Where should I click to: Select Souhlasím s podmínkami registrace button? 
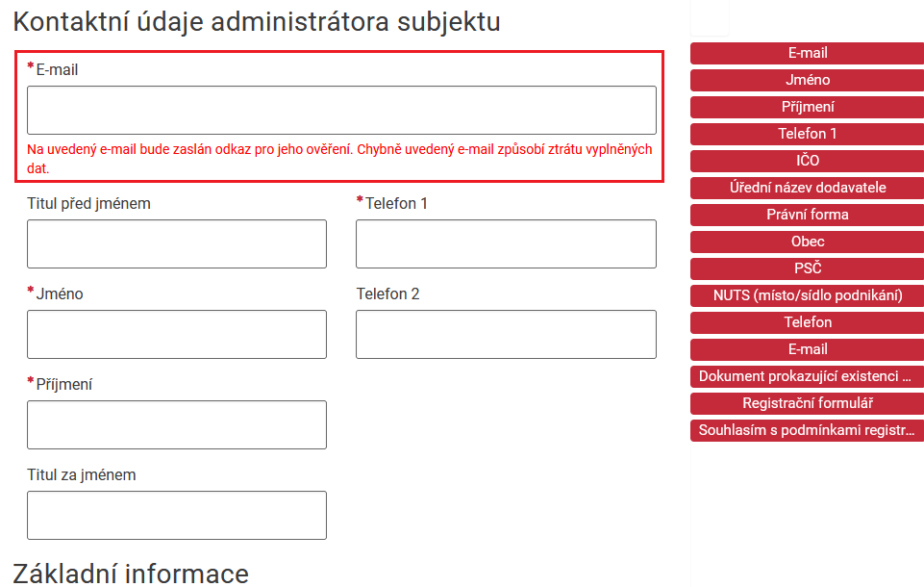tap(807, 430)
